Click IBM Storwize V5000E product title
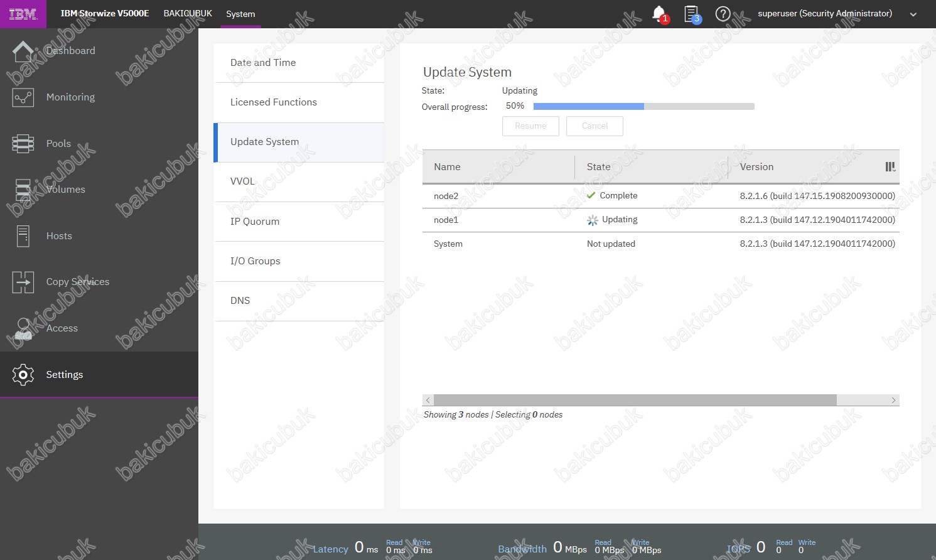The height and width of the screenshot is (560, 936). click(105, 13)
